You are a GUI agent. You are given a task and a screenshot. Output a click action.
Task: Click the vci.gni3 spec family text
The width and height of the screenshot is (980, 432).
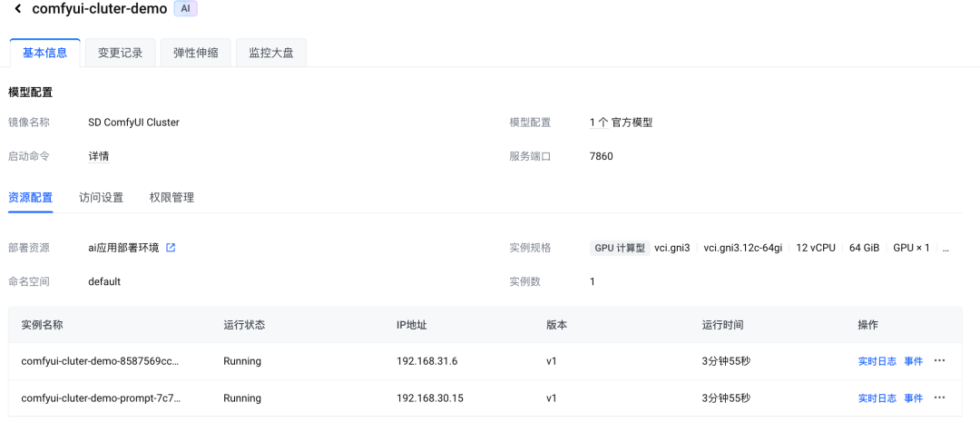pos(671,248)
